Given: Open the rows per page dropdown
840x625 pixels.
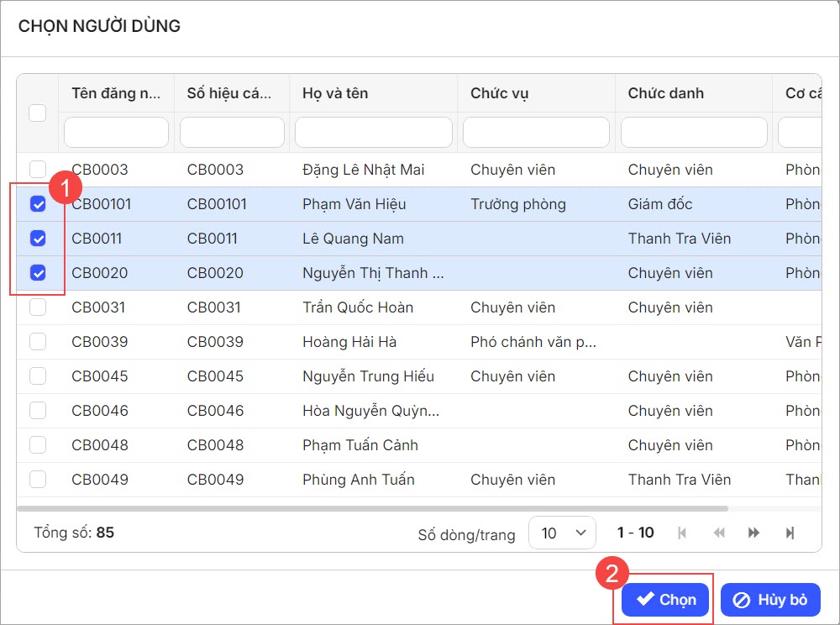Looking at the screenshot, I should coord(562,533).
